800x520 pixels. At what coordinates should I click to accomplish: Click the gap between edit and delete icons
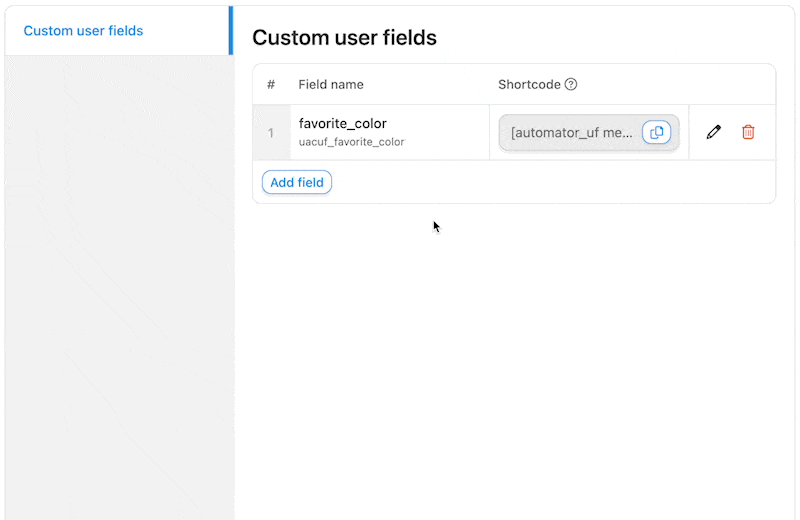coord(731,132)
